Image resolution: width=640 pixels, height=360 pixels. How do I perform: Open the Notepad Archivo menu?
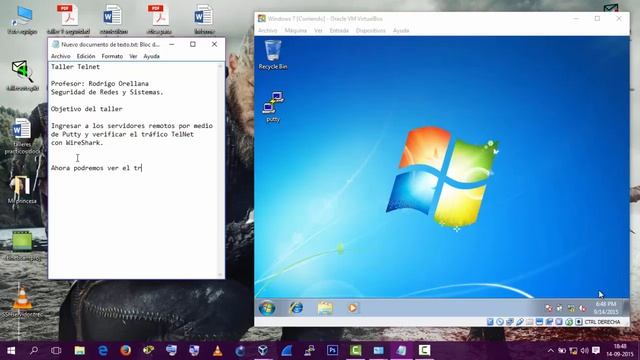click(60, 56)
